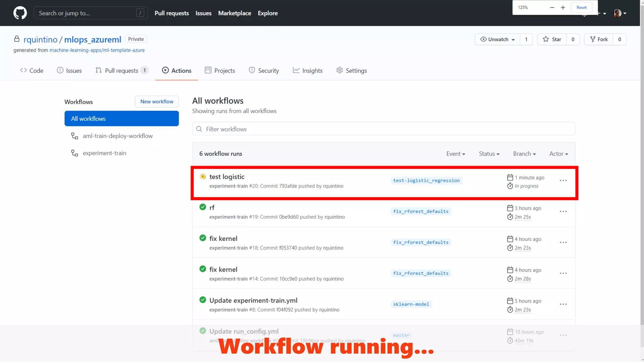The width and height of the screenshot is (644, 362).
Task: Open fix kernel run #14
Action: (223, 270)
